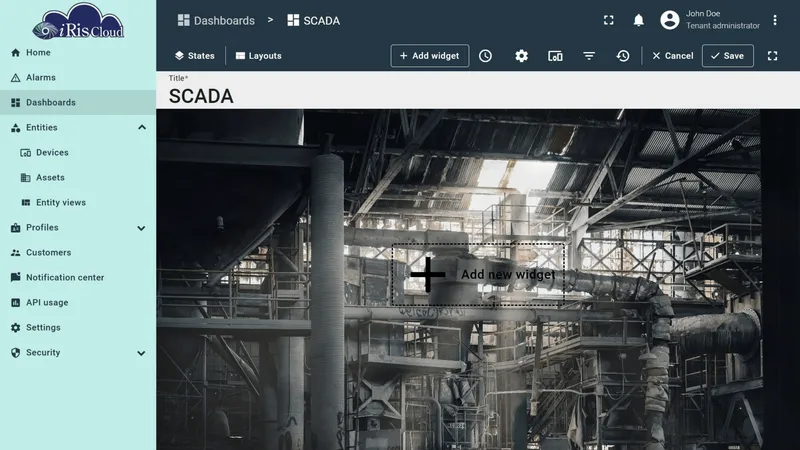Viewport: 800px width, 450px height.
Task: Open the filters icon
Action: pos(589,56)
